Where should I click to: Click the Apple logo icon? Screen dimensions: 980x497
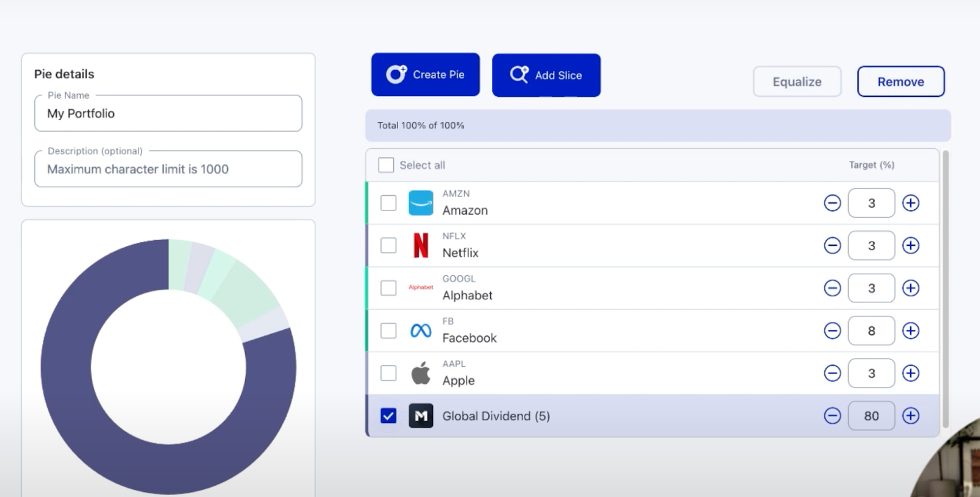click(x=421, y=373)
